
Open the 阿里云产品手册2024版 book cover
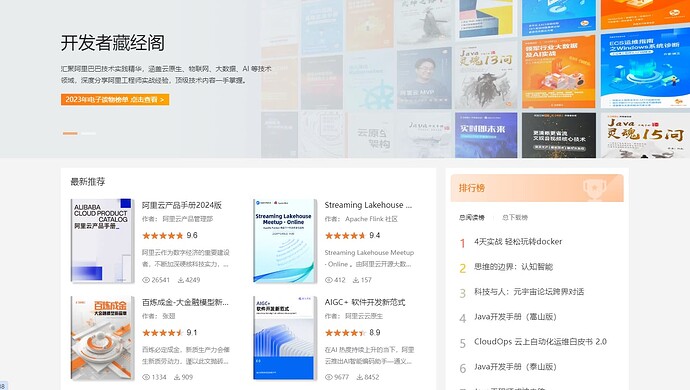pos(102,240)
